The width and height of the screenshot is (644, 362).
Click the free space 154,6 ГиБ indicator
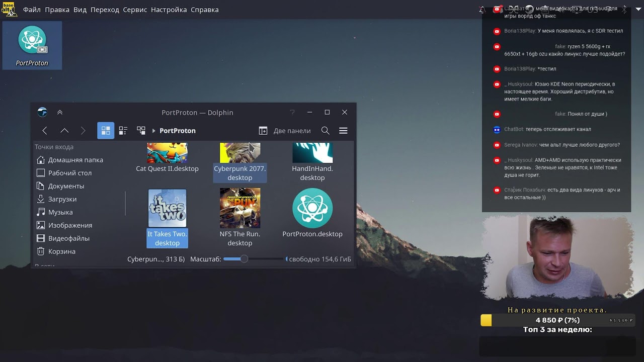(x=318, y=259)
